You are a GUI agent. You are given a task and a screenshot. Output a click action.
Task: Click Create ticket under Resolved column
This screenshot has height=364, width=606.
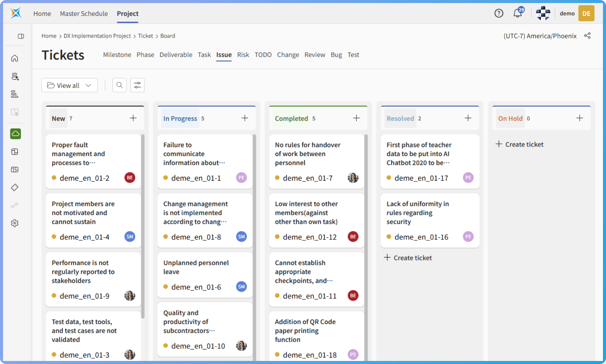point(408,258)
